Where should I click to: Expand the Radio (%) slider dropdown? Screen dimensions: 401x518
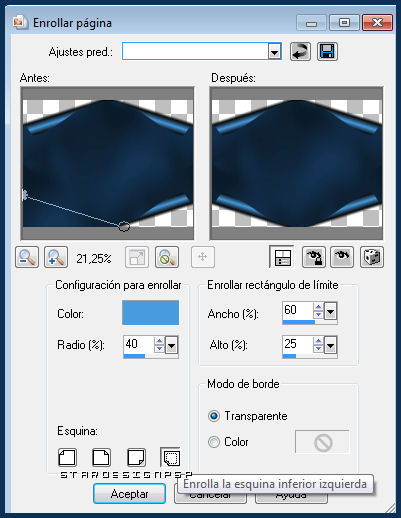[x=171, y=345]
